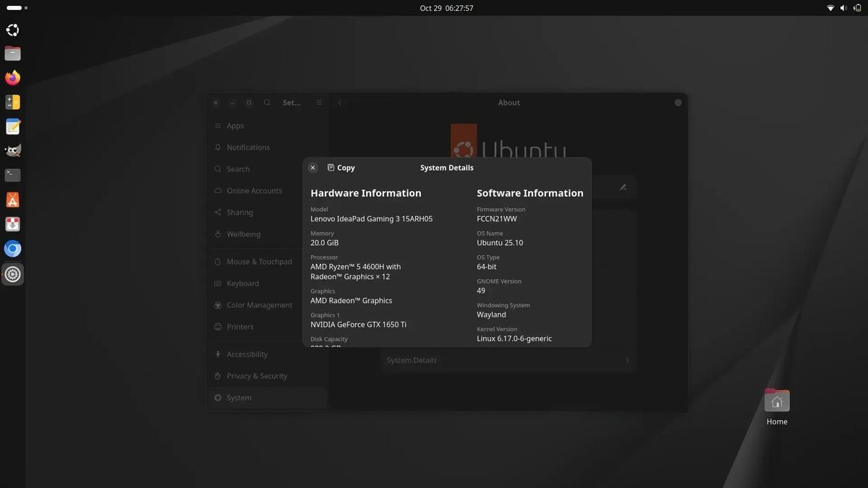Open Firefox from the dock
The image size is (868, 488).
(12, 77)
